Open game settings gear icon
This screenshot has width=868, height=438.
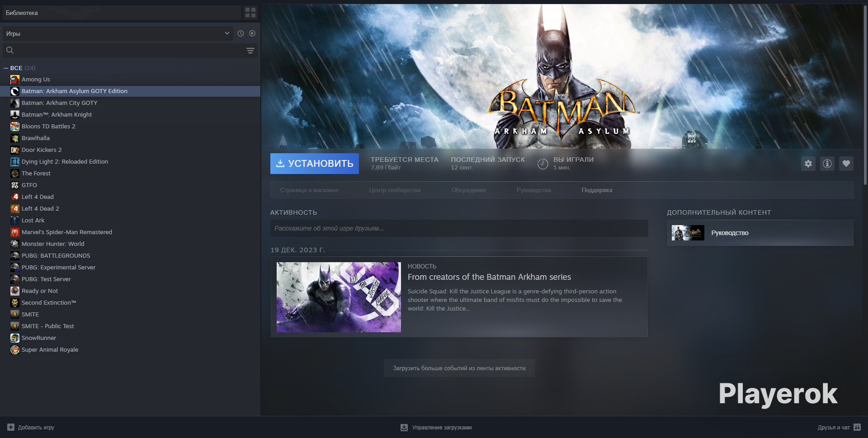(808, 164)
